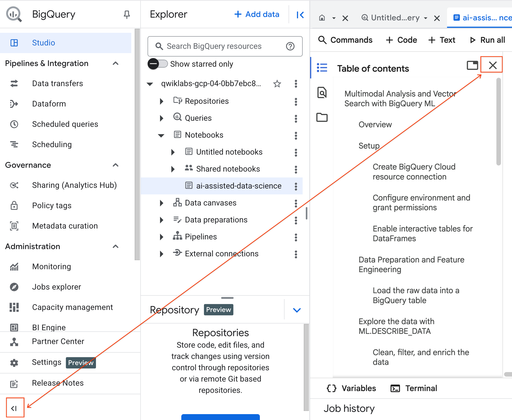Image resolution: width=512 pixels, height=420 pixels.
Task: Collapse the Repository preview panel
Action: (297, 310)
